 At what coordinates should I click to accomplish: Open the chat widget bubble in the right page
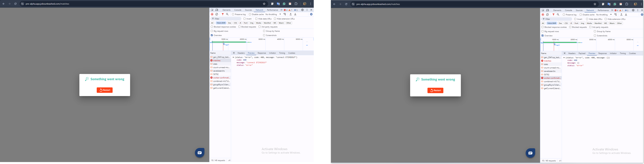pyautogui.click(x=530, y=153)
